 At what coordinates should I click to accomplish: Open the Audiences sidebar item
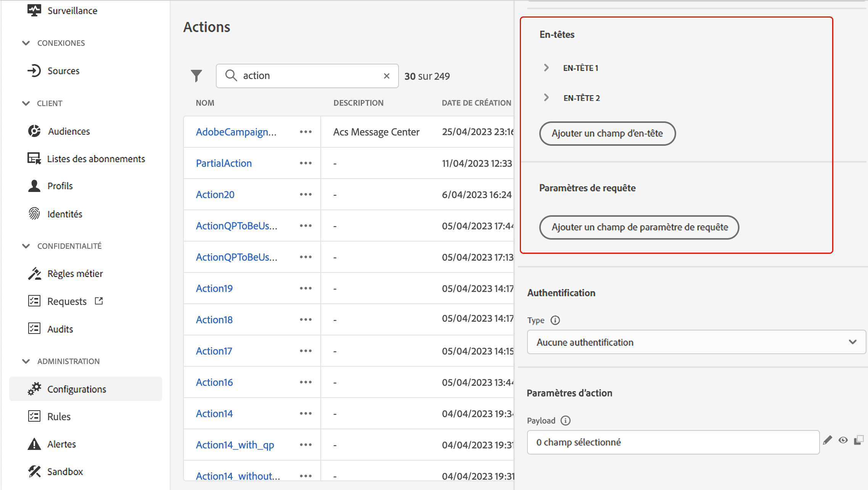(x=69, y=131)
